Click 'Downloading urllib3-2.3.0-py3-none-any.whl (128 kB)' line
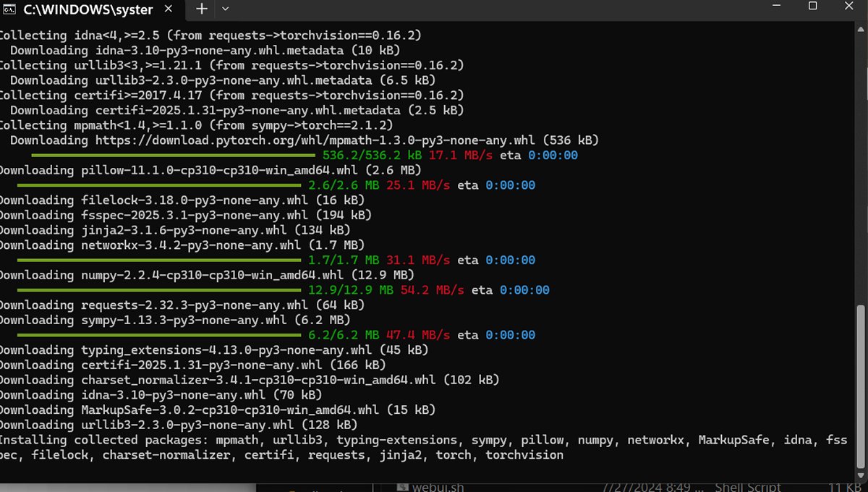Screen dimensions: 868x492 [x=179, y=425]
